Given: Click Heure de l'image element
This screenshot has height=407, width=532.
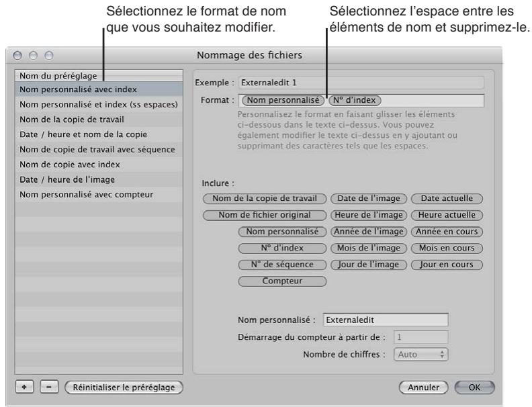Looking at the screenshot, I should [369, 215].
